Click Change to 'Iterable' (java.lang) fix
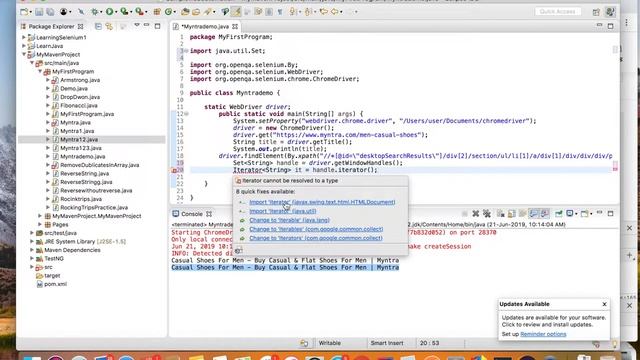Image resolution: width=640 pixels, height=360 pixels. click(289, 220)
